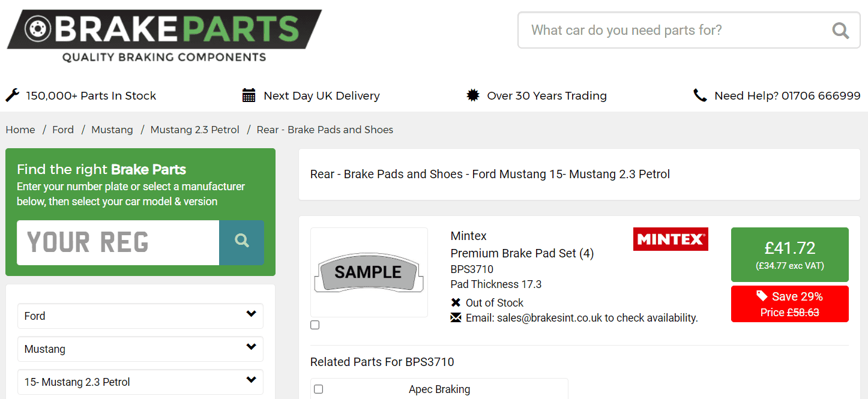Go to Home in the breadcrumb

pos(20,130)
